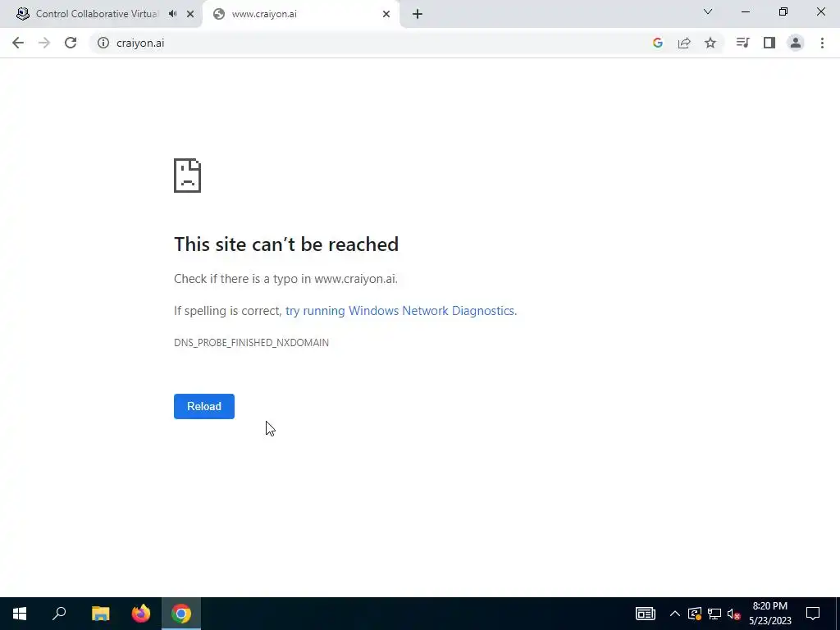Mute the Control Collaborative Virtual tab audio
The width and height of the screenshot is (840, 630).
click(172, 14)
